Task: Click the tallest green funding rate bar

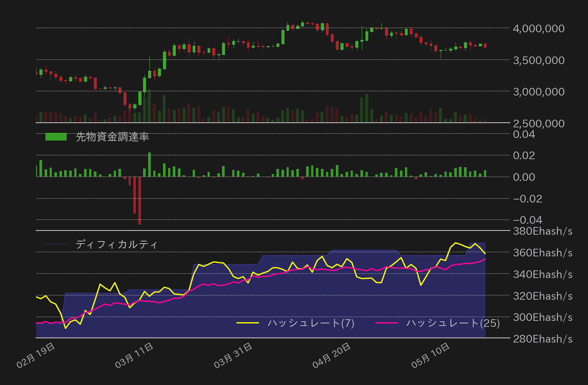Action: pos(149,165)
